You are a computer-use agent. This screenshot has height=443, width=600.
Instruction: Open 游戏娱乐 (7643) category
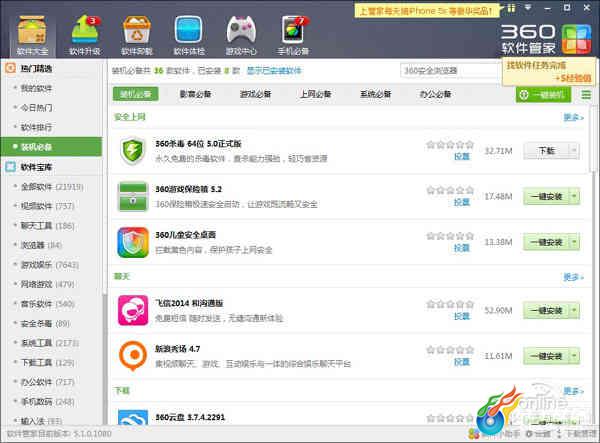coord(50,265)
